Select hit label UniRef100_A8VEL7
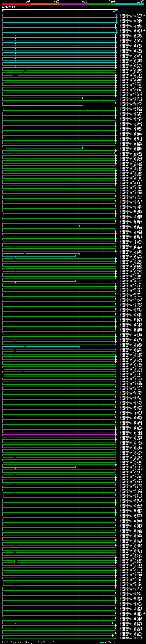 (131, 467)
